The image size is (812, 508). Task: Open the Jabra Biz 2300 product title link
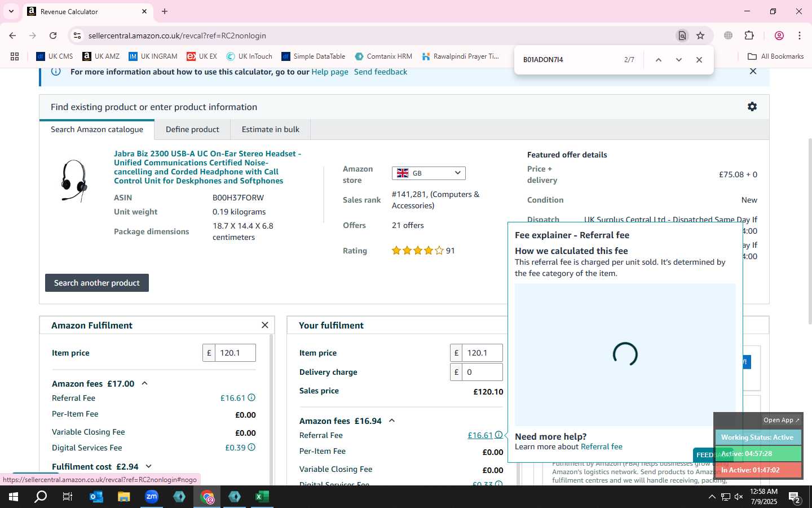point(208,167)
